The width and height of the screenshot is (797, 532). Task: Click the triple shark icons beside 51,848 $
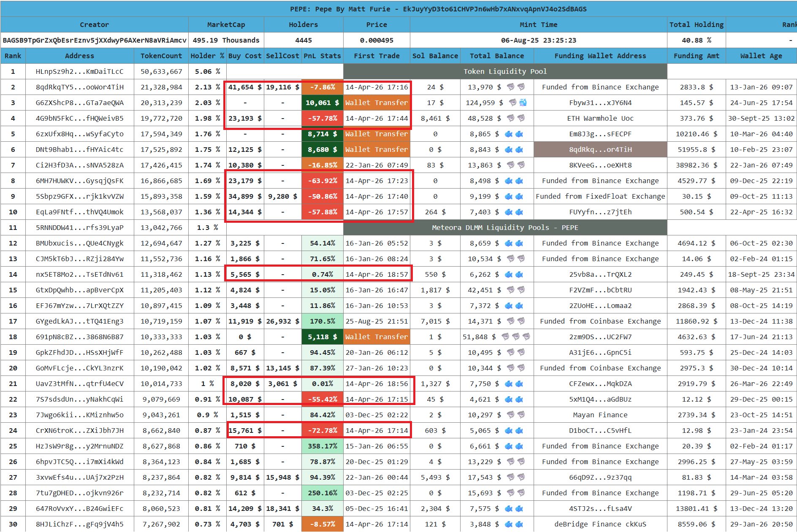[515, 337]
